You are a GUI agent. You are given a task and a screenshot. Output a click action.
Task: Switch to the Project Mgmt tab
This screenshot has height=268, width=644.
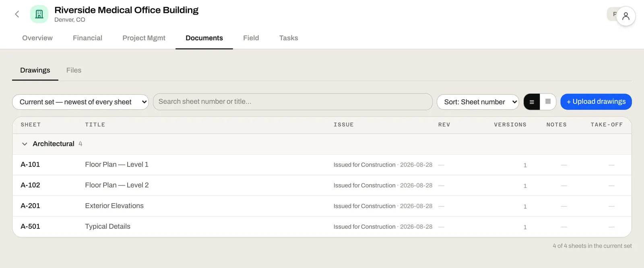[144, 38]
